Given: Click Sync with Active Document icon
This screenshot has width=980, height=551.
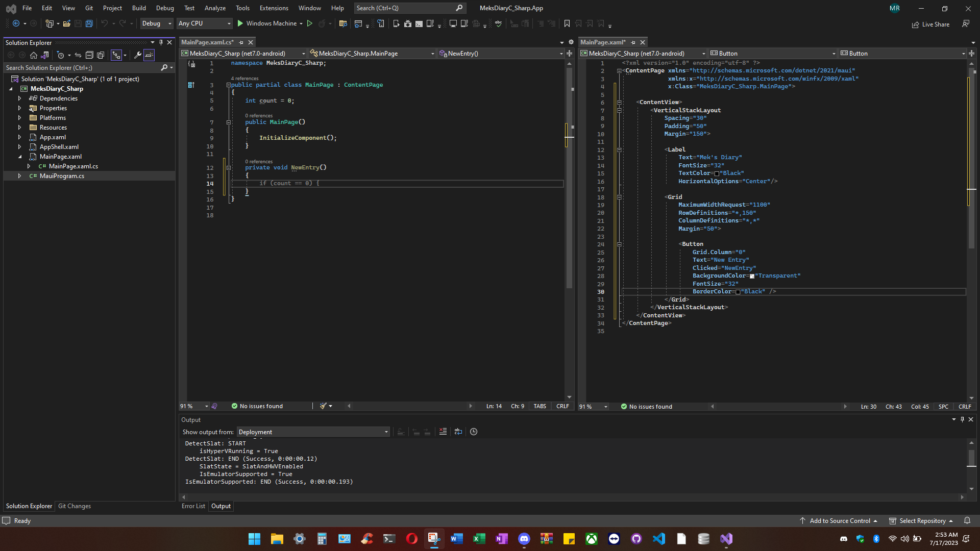Looking at the screenshot, I should pos(78,55).
